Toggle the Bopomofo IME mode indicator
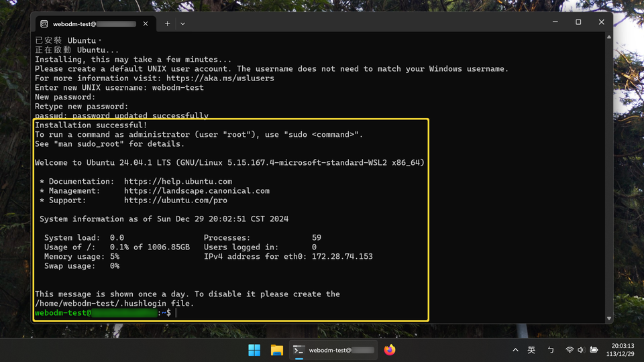 tap(551, 350)
